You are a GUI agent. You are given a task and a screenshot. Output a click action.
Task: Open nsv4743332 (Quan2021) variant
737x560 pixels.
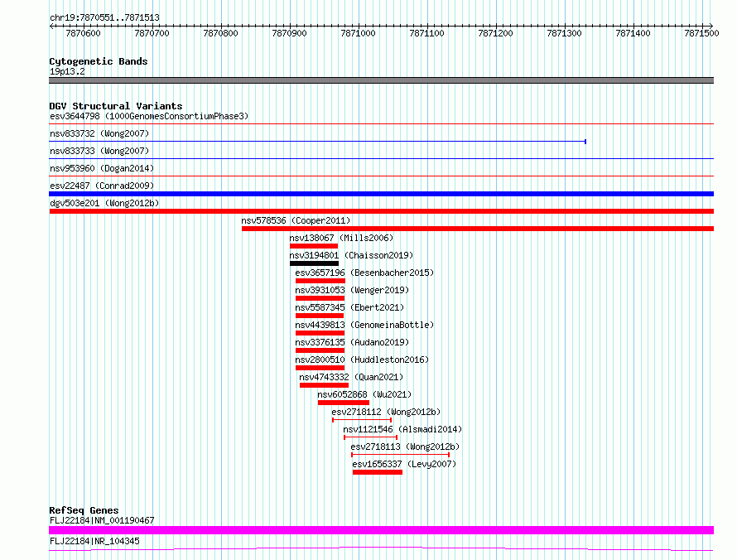click(x=351, y=377)
